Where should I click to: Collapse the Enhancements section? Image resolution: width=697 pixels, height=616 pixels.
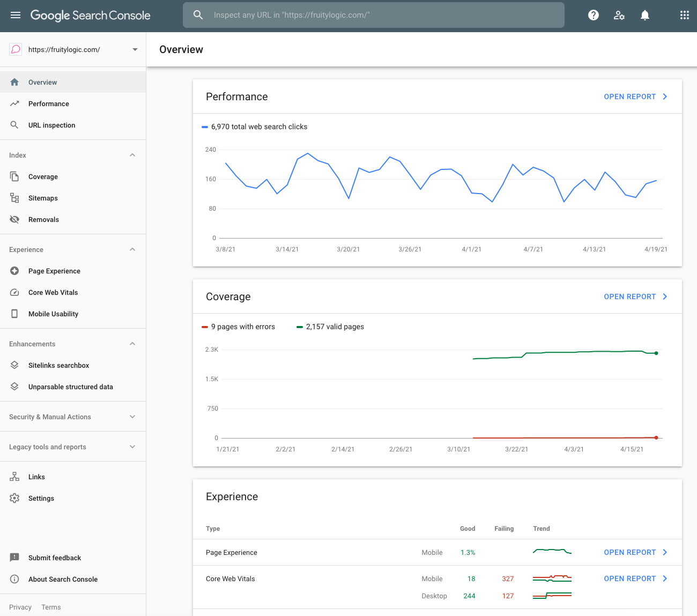(132, 344)
